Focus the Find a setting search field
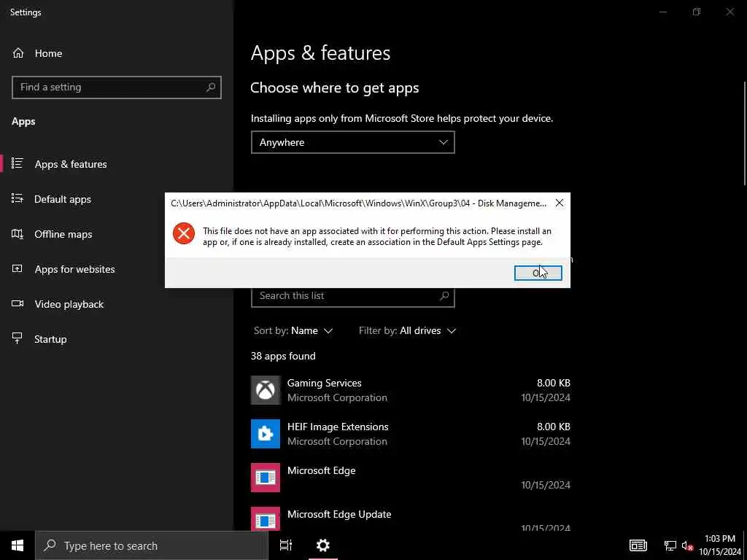The image size is (747, 560). pyautogui.click(x=117, y=87)
